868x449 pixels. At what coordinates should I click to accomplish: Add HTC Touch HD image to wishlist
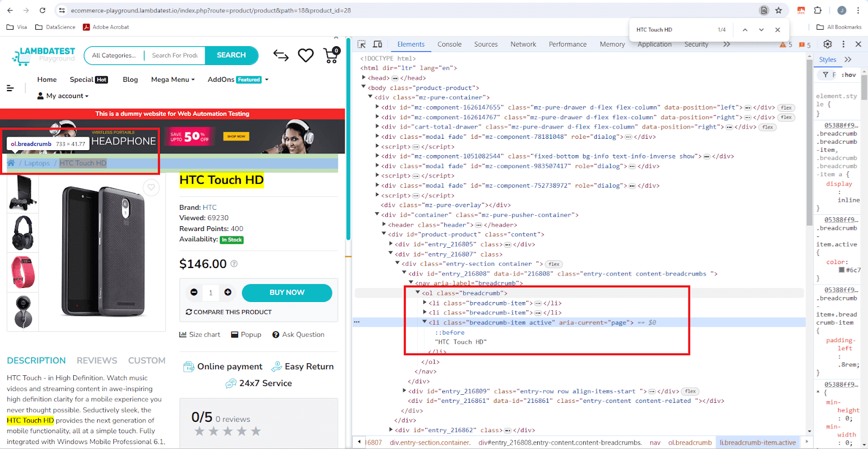click(151, 188)
